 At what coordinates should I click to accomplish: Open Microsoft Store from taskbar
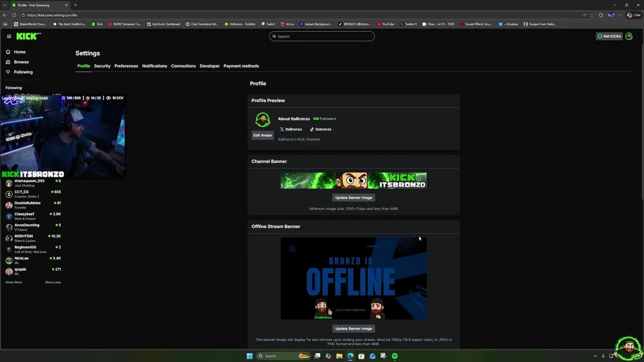pos(361,356)
